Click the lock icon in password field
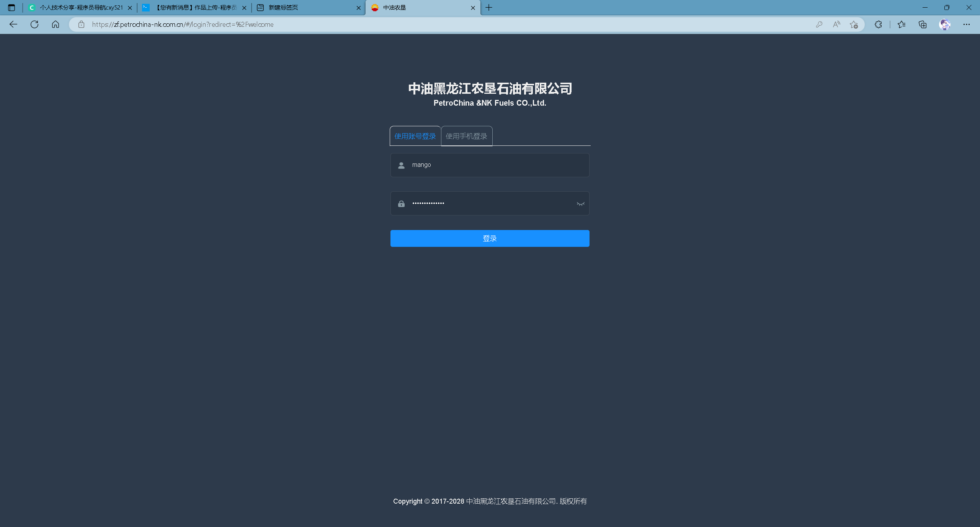The image size is (980, 527). (x=401, y=204)
